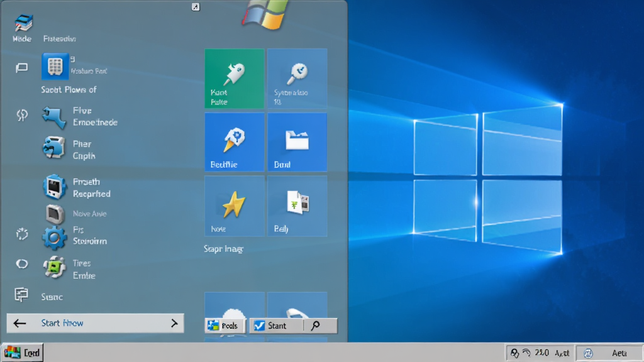Viewport: 644px width, 362px height.
Task: Click the Pools button
Action: (225, 326)
